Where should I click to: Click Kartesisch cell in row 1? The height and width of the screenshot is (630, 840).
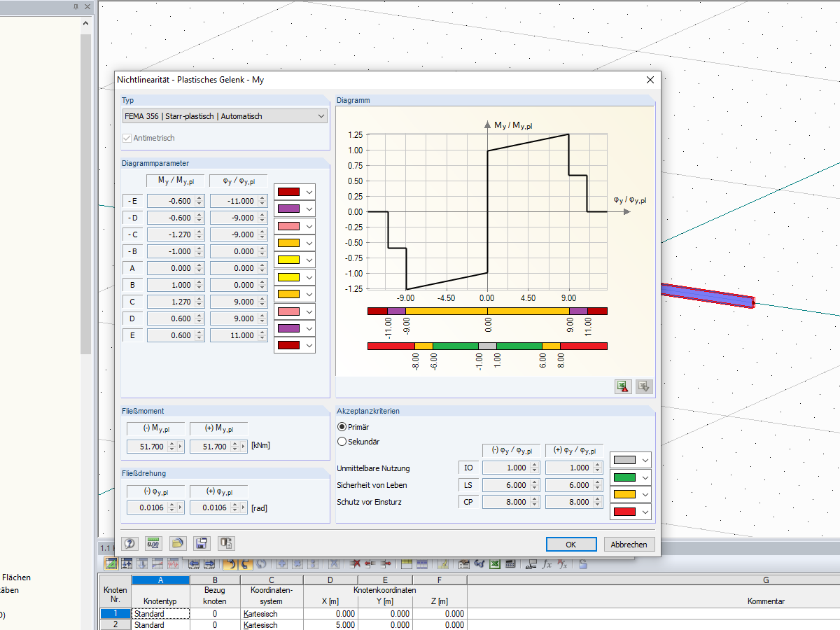(272, 614)
